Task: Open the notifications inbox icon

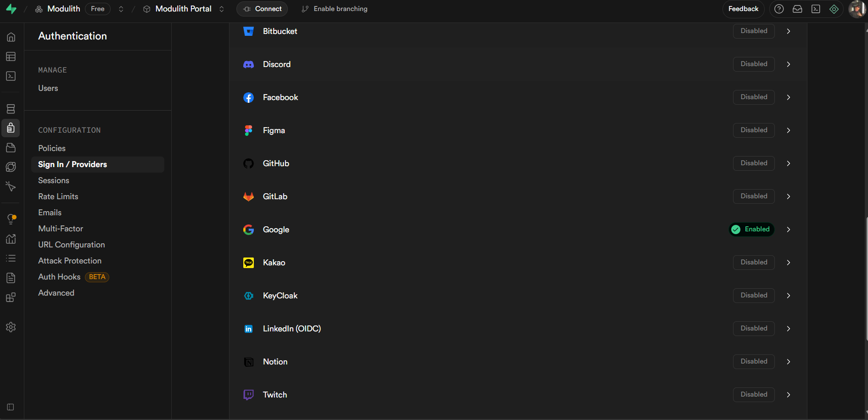Action: pos(797,9)
